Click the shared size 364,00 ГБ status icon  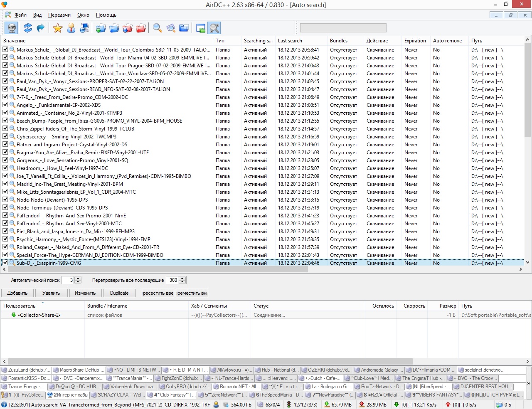pyautogui.click(x=226, y=404)
